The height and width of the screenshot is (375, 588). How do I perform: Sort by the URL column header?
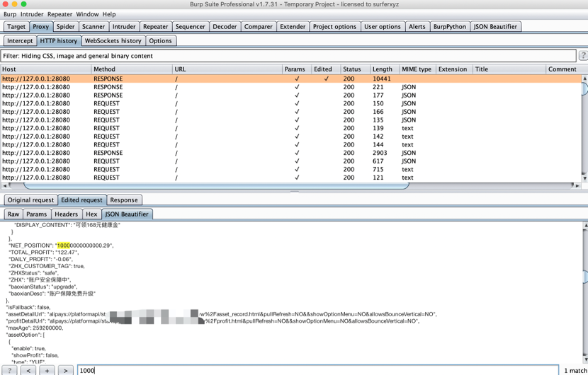[227, 69]
